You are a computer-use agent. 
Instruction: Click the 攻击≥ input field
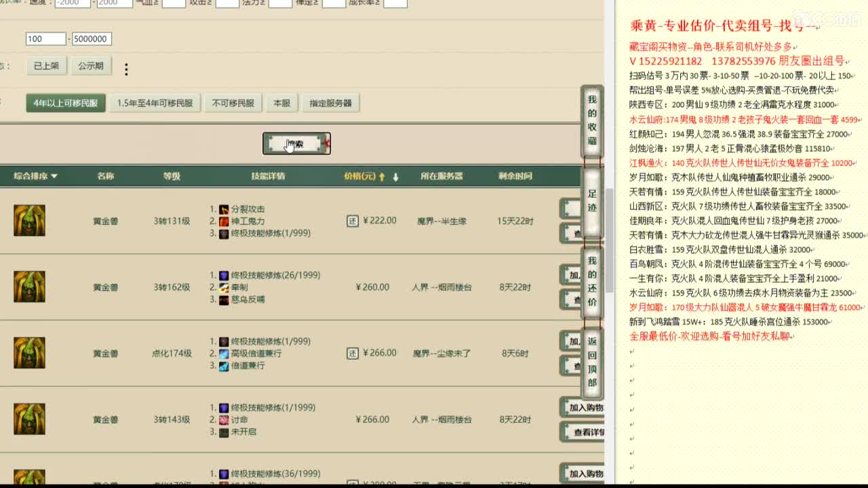pyautogui.click(x=227, y=3)
